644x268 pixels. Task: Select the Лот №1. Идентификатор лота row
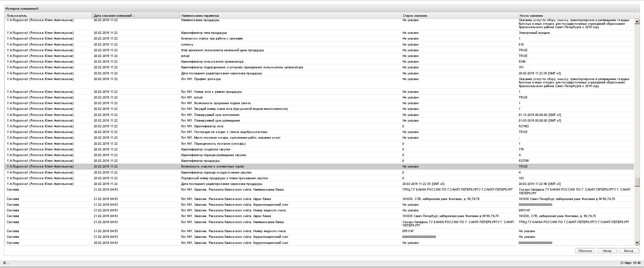click(319, 126)
